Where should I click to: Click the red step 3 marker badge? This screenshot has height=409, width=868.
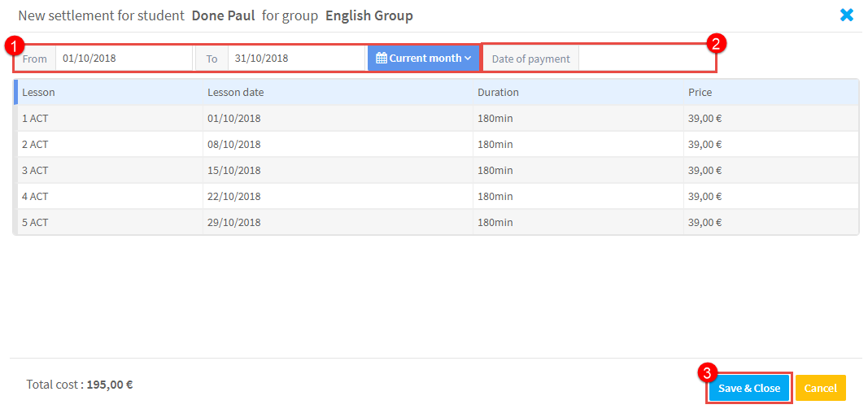tap(709, 372)
